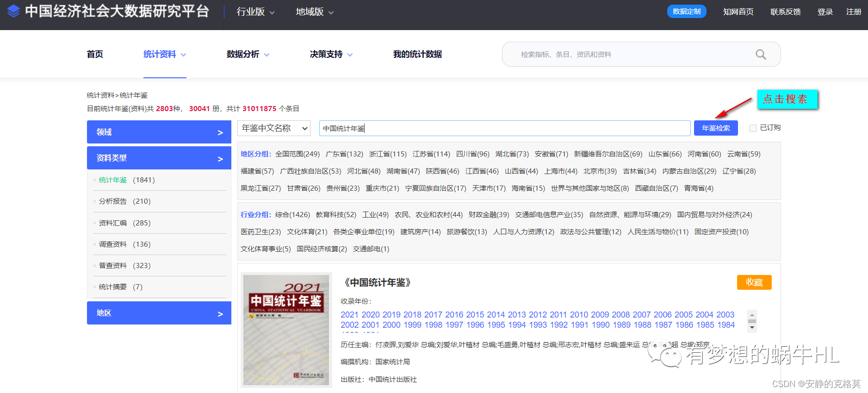The height and width of the screenshot is (393, 868).
Task: Expand the 决策支持 menu
Action: [331, 54]
